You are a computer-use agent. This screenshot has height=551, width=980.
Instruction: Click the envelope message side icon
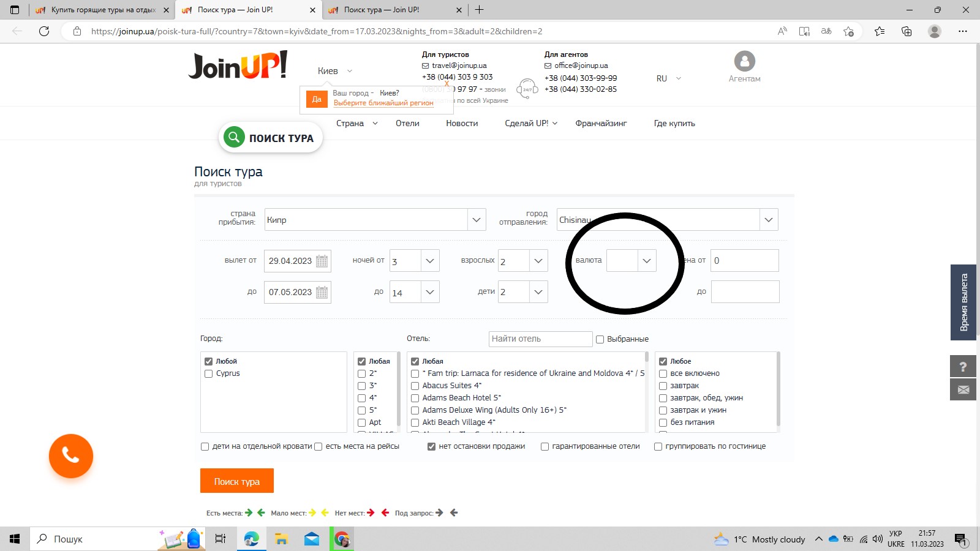coord(963,390)
